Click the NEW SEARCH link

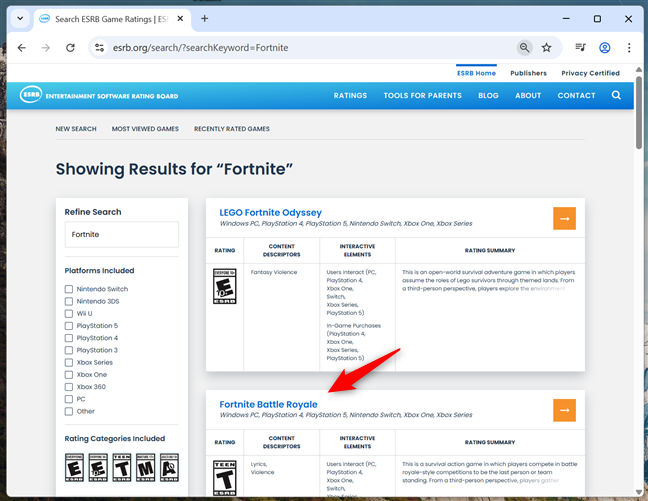point(76,129)
